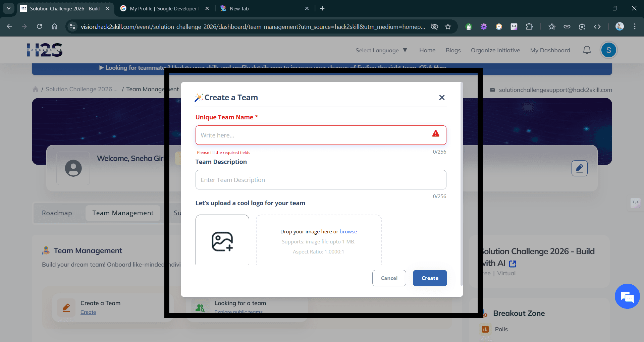Open the browser Extensions puzzle icon
Image resolution: width=644 pixels, height=342 pixels.
(529, 26)
